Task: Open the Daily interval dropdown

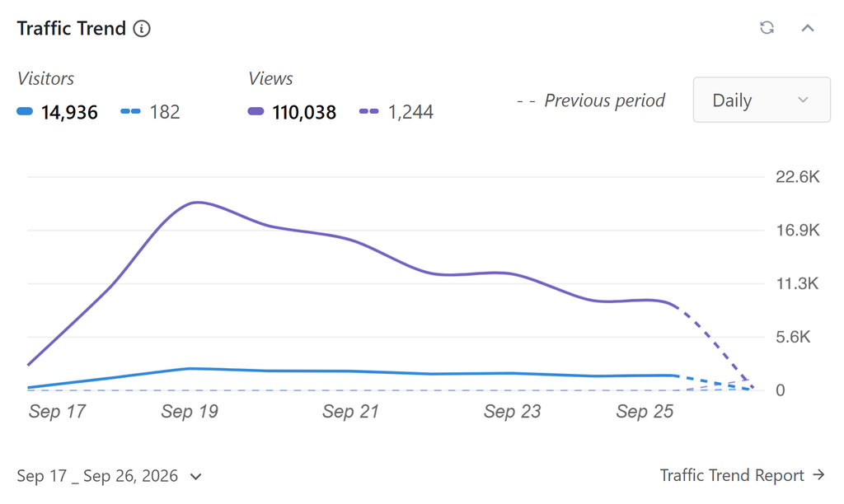Action: 761,100
